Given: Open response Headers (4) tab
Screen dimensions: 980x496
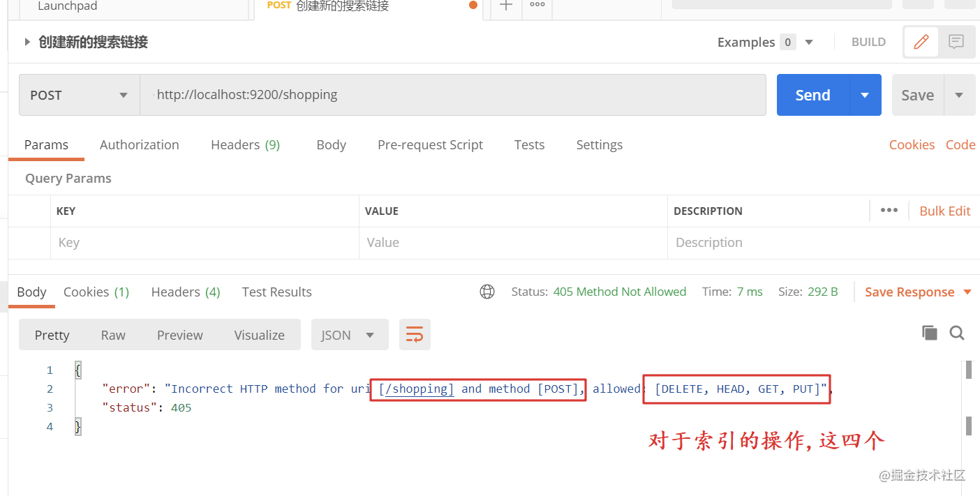Looking at the screenshot, I should [x=186, y=292].
